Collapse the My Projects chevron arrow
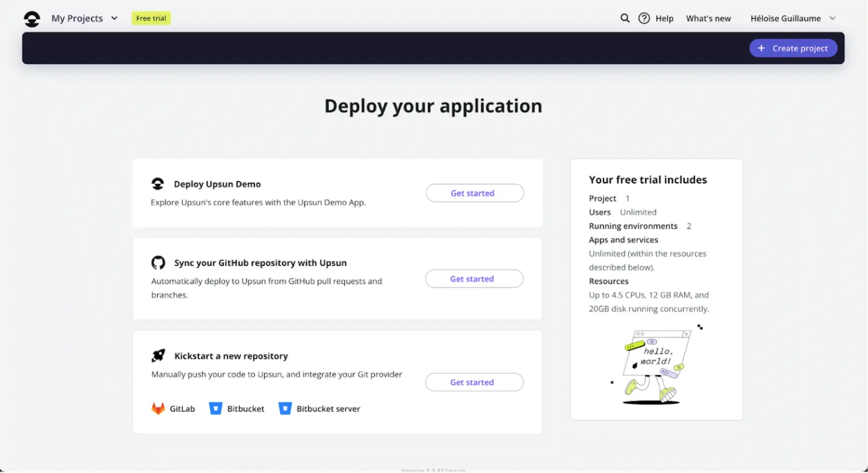Viewport: 868px width, 473px height. click(x=115, y=18)
